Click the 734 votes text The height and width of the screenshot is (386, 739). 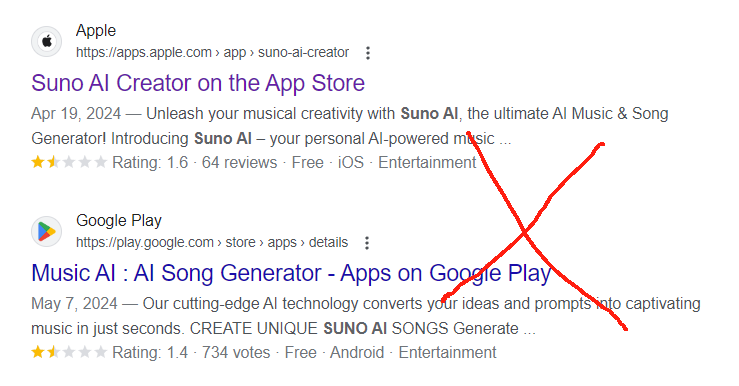(x=236, y=353)
